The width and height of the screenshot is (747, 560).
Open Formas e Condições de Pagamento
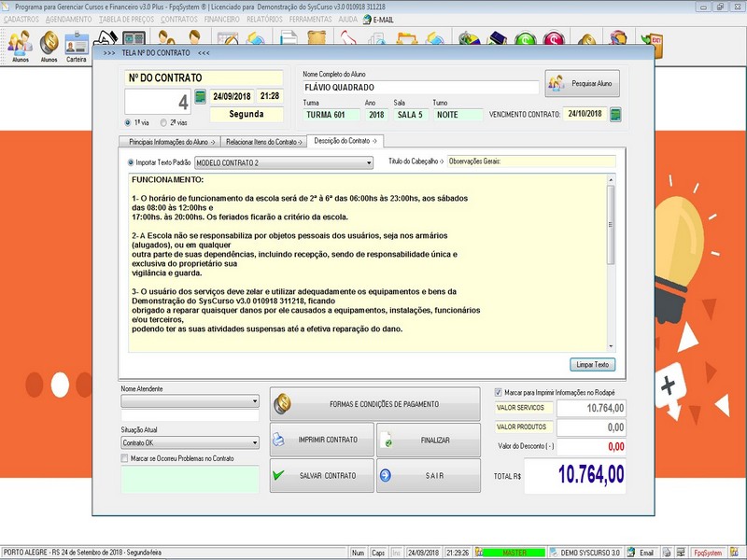coord(375,404)
